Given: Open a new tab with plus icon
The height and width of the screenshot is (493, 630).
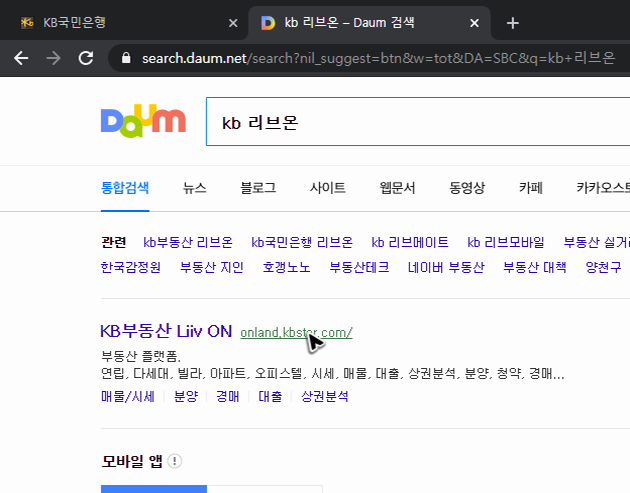Looking at the screenshot, I should click(512, 23).
